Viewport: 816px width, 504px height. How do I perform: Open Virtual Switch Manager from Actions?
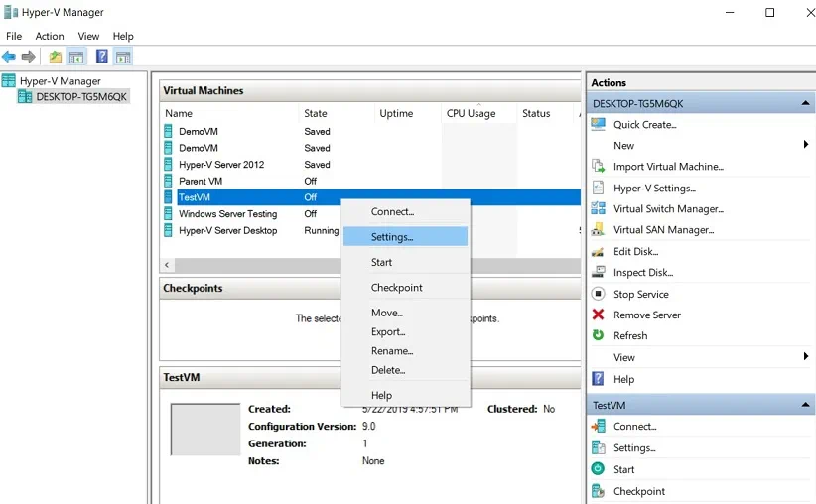tap(668, 209)
